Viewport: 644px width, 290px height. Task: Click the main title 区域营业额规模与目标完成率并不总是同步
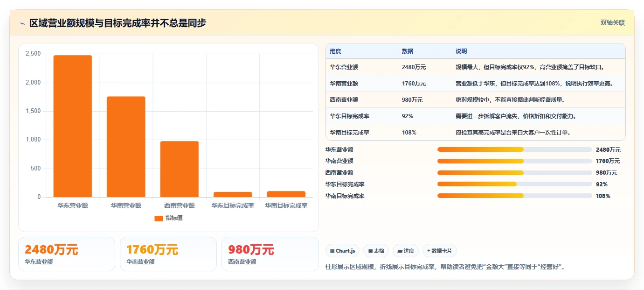118,23
